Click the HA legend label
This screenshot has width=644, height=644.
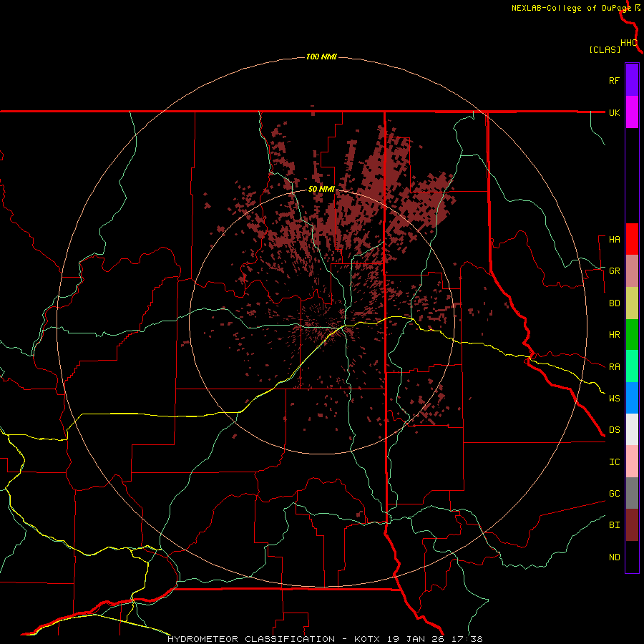[x=614, y=240]
